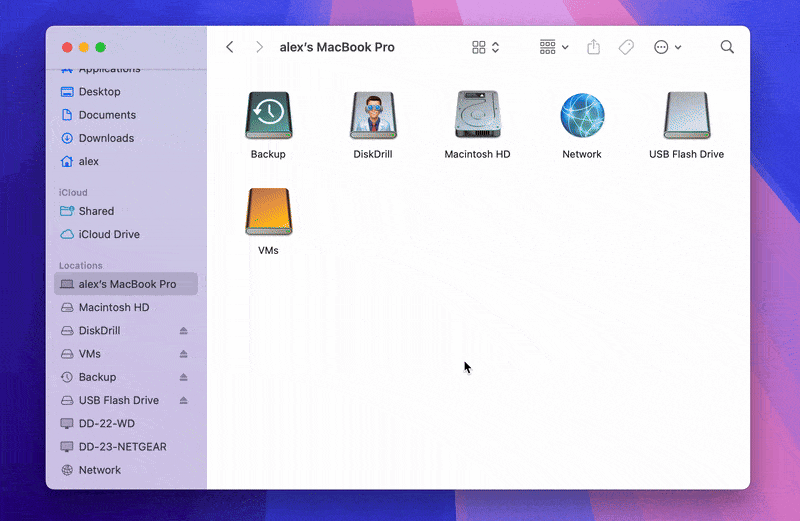Open DD-23-NETGEAR network computer
This screenshot has width=800, height=521.
click(126, 446)
